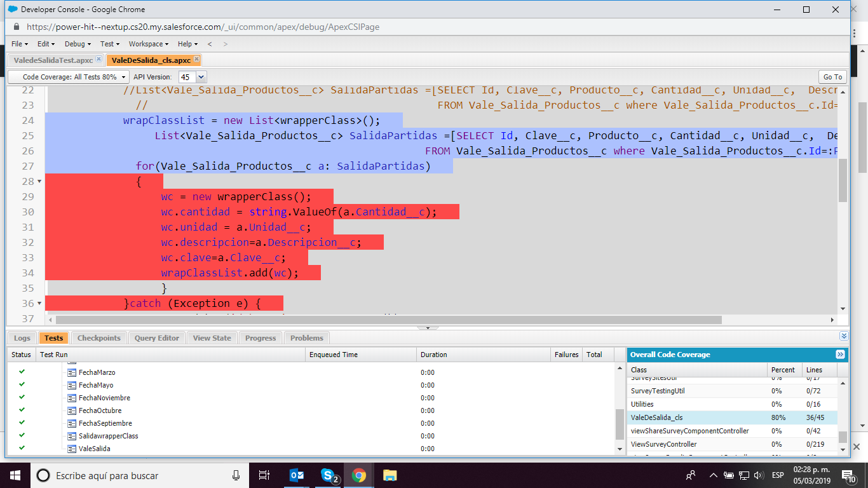Image resolution: width=868 pixels, height=488 pixels.
Task: Expand the API Version dropdown arrow
Action: [x=201, y=77]
